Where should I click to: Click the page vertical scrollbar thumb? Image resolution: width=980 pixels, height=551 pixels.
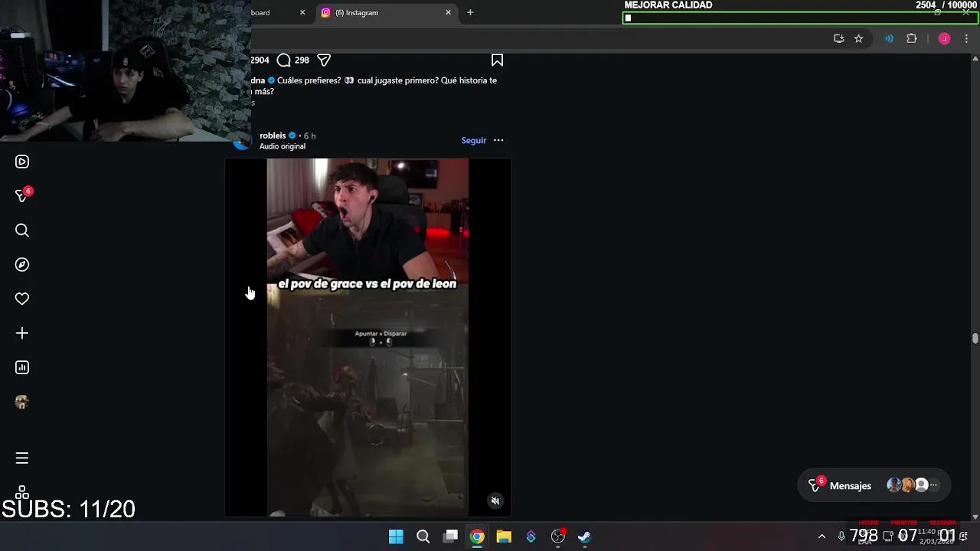(975, 337)
